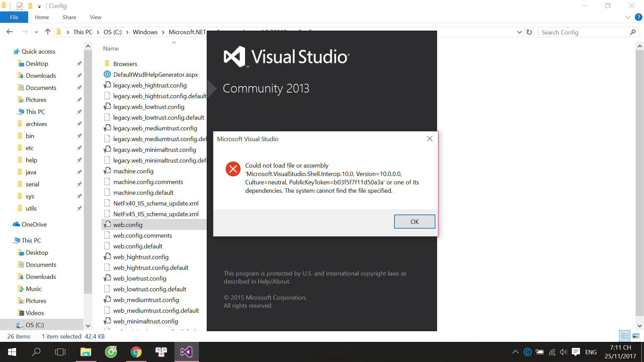Switch to details view layout icon
This screenshot has height=362, width=644.
(x=625, y=336)
